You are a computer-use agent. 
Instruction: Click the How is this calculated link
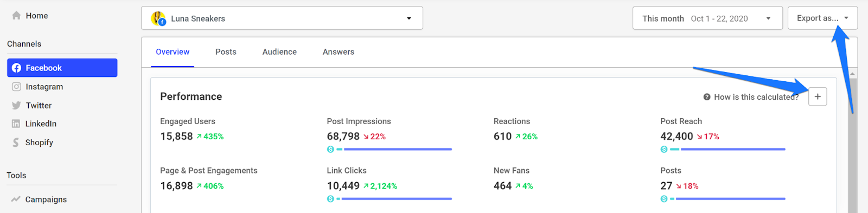(x=756, y=97)
